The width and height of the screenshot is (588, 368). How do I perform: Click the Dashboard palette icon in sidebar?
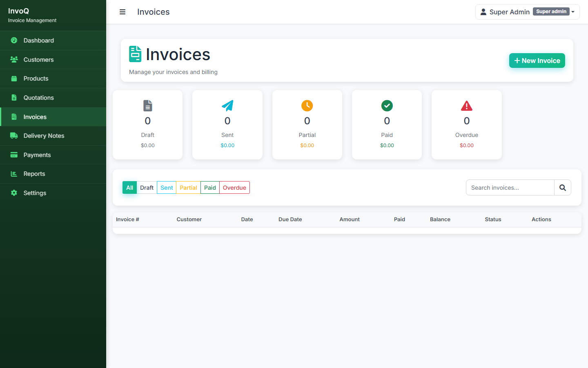[x=14, y=40]
